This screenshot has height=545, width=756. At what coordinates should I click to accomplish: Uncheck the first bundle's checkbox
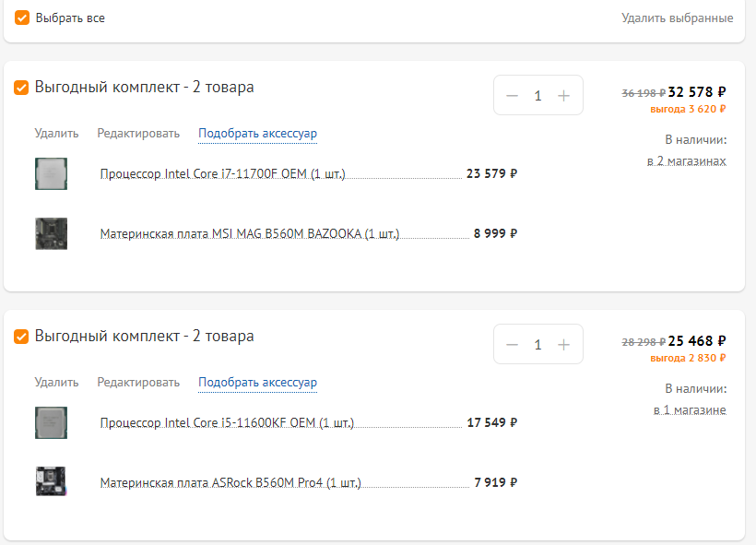click(x=21, y=88)
